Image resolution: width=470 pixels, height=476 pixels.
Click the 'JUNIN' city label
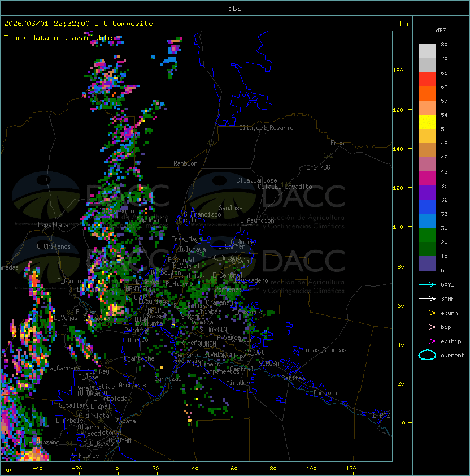pyautogui.click(x=207, y=344)
